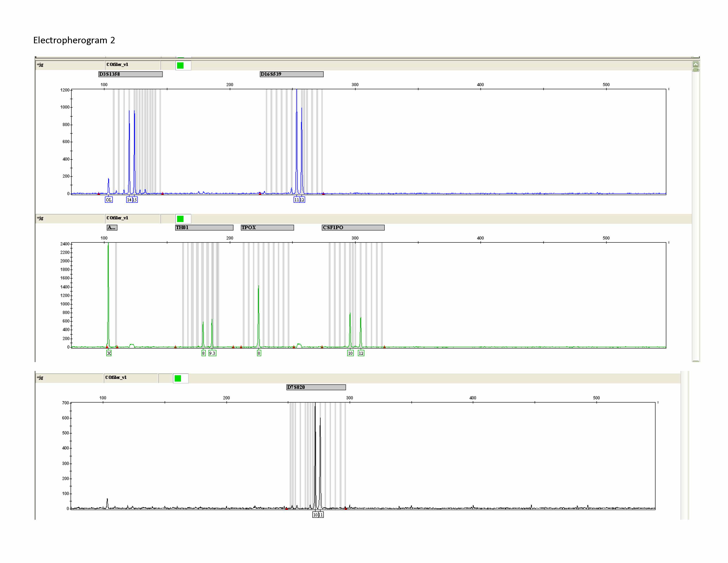The image size is (728, 563).
Task: Click the truncated 'A...' amelogenin marker bar
Action: (112, 227)
